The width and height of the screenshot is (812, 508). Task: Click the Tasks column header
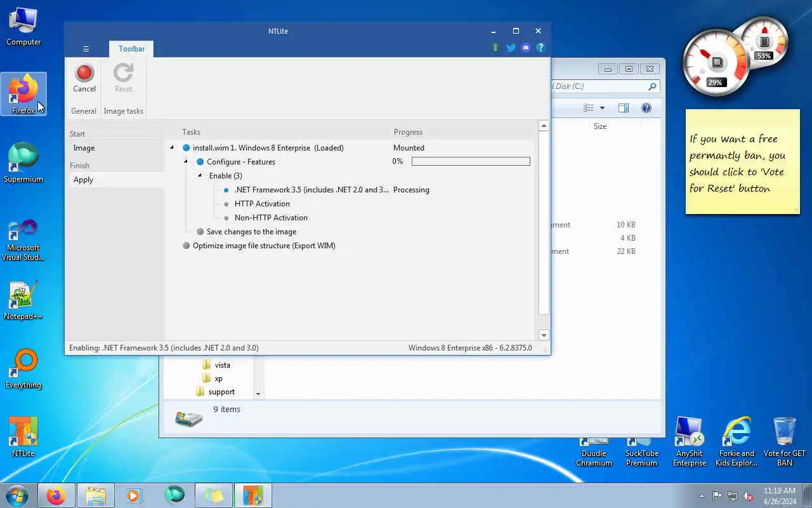point(191,132)
